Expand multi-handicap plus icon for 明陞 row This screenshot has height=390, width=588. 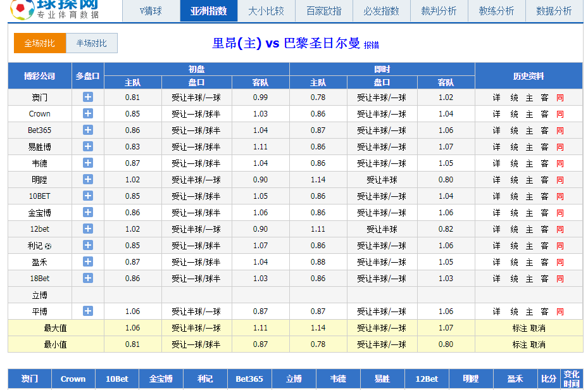(88, 180)
